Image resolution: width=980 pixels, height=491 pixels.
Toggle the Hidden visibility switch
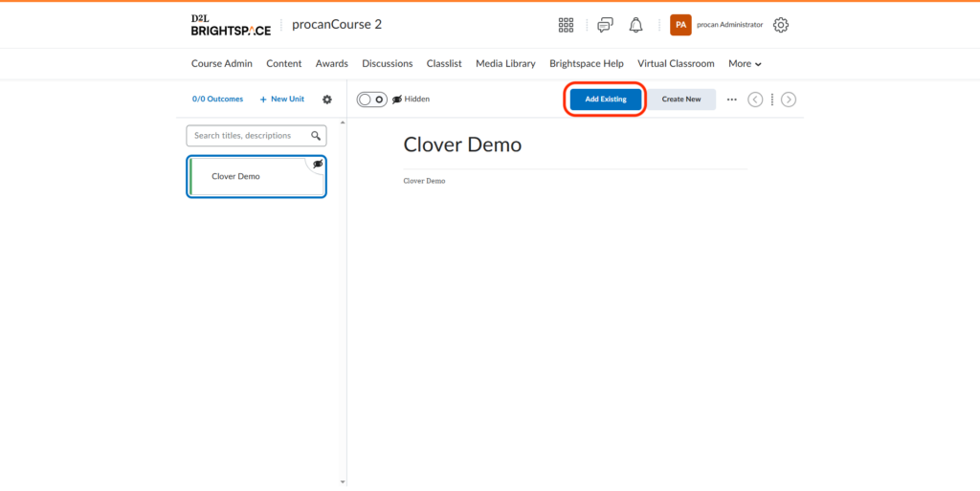coord(371,100)
